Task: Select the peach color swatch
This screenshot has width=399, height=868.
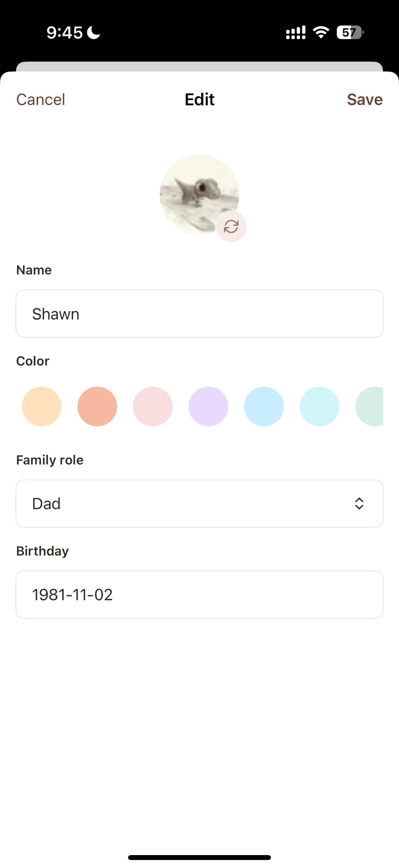Action: point(42,407)
